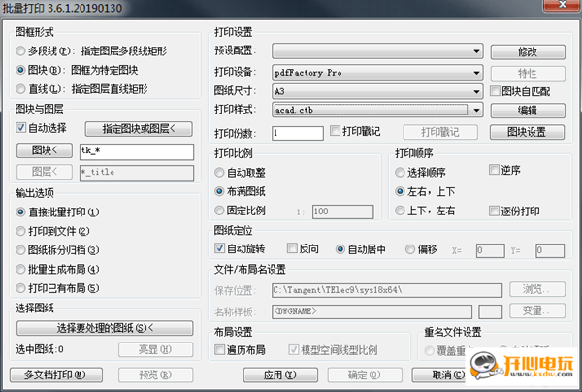Open the 预设配置 dropdown
Screen dimensions: 582x392
pyautogui.click(x=377, y=51)
